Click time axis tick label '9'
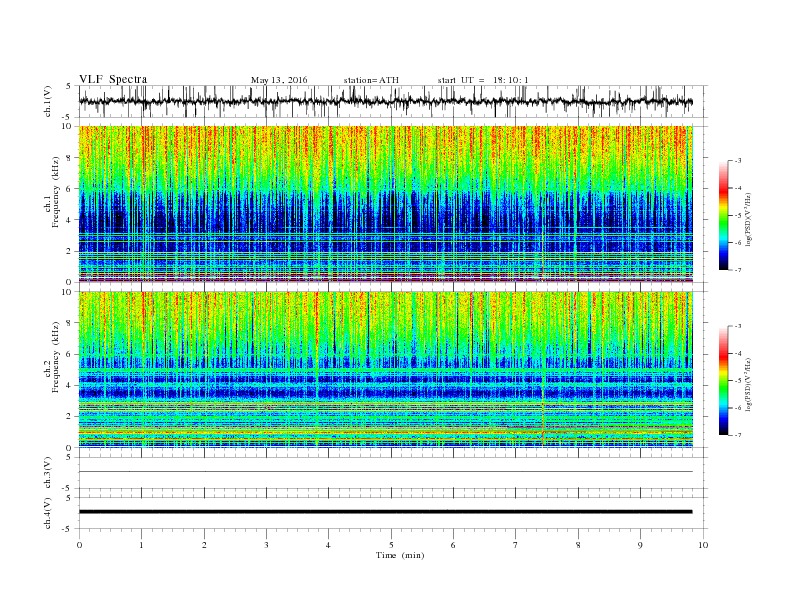The image size is (792, 612). point(640,545)
